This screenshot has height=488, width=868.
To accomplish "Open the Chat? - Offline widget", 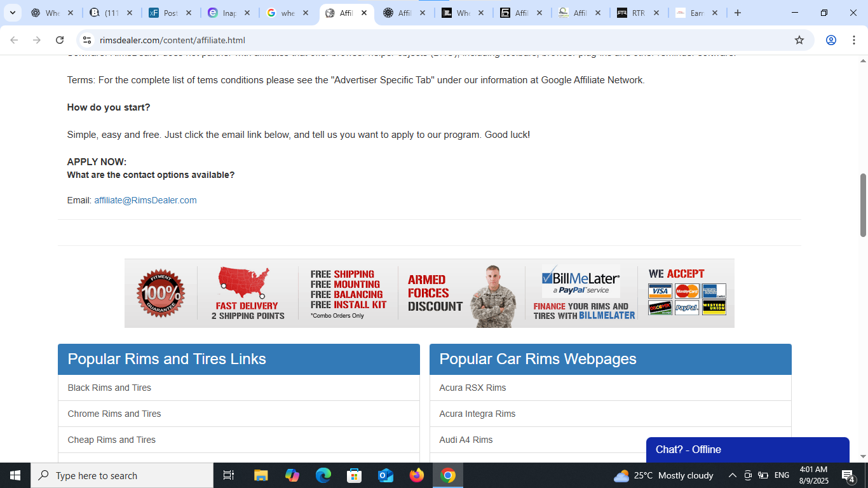I will (x=748, y=450).
